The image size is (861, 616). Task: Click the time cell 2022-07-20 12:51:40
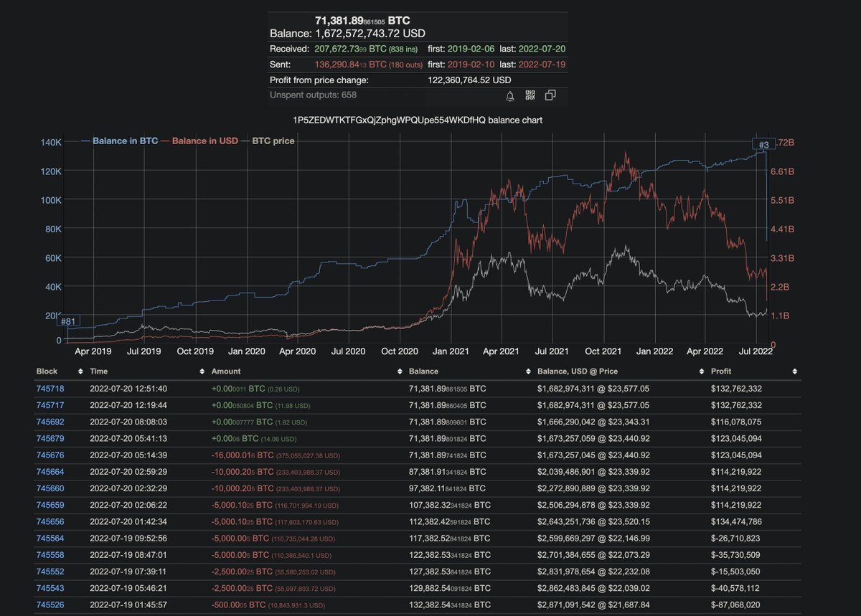(x=128, y=389)
